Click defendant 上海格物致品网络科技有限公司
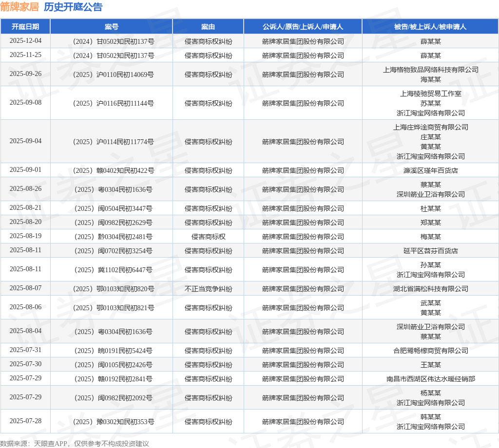The width and height of the screenshot is (499, 448). coord(431,70)
